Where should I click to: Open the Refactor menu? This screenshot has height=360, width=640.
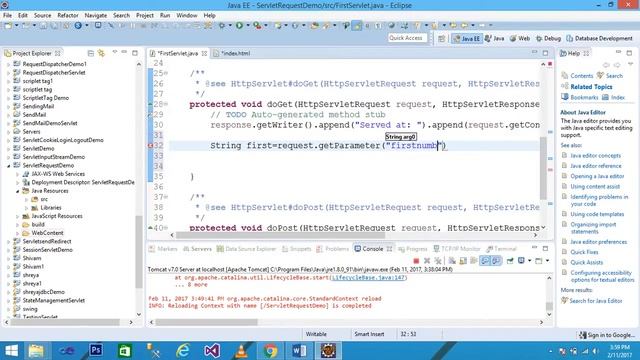68,15
